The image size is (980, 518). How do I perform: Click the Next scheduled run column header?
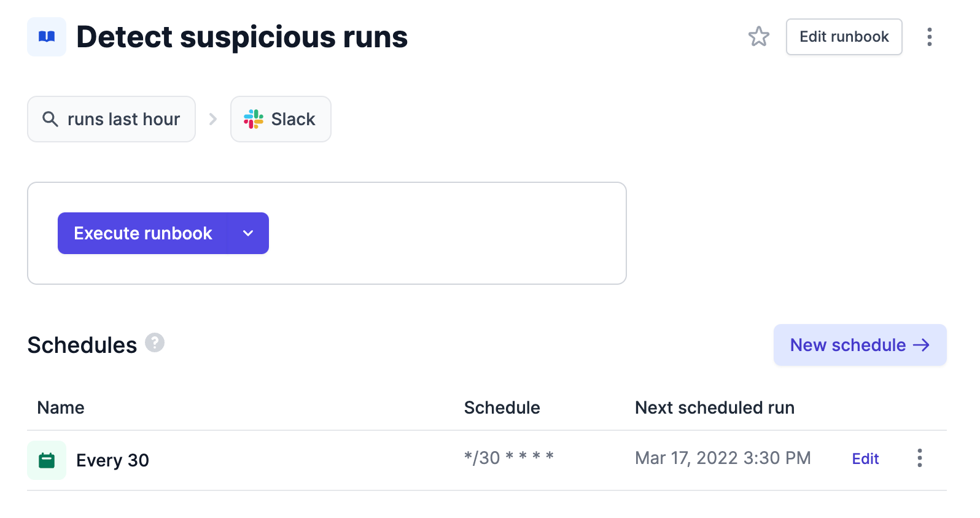[x=715, y=408]
